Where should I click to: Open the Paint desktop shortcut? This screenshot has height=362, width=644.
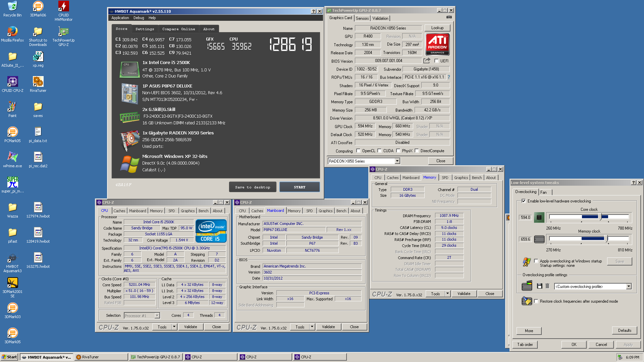tap(12, 110)
